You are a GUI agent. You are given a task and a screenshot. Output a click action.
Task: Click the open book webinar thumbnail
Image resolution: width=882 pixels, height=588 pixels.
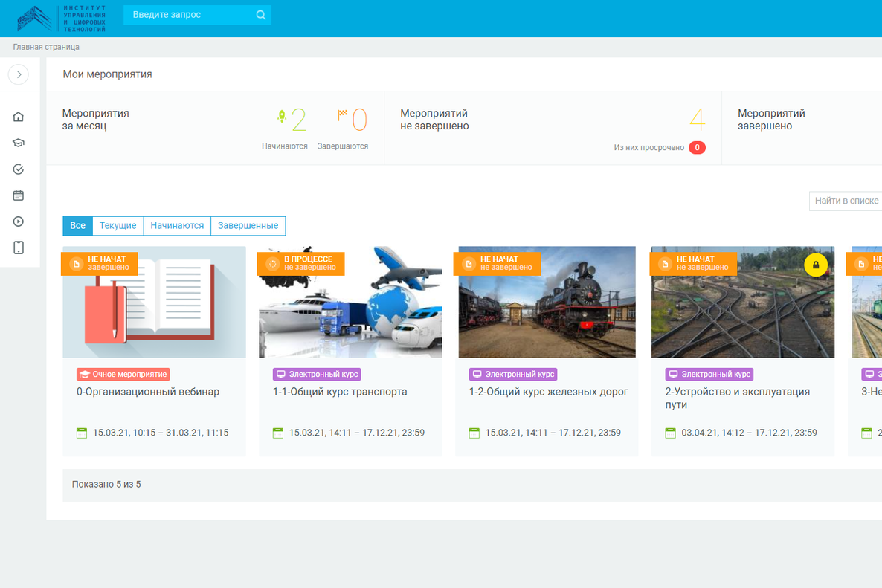pyautogui.click(x=154, y=302)
